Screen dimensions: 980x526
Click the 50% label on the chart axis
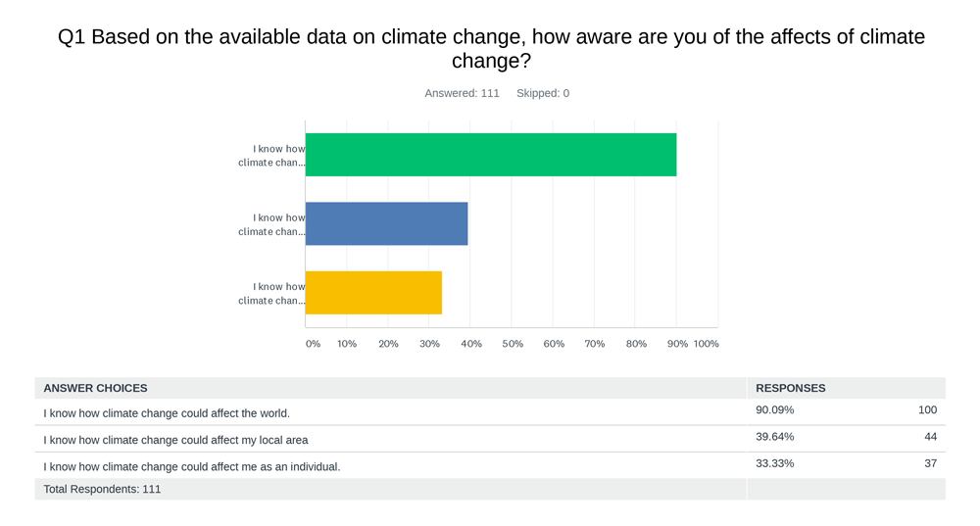[513, 344]
